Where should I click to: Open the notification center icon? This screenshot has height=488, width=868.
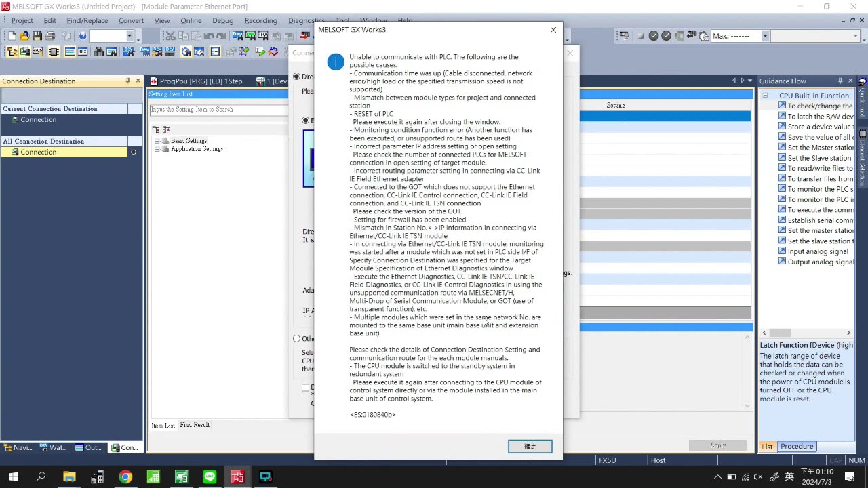pyautogui.click(x=850, y=477)
